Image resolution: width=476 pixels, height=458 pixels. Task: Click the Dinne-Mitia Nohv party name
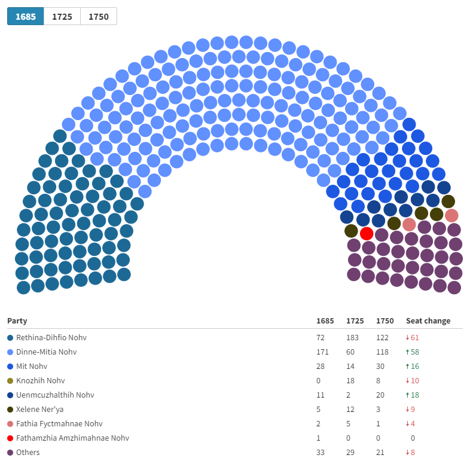47,352
